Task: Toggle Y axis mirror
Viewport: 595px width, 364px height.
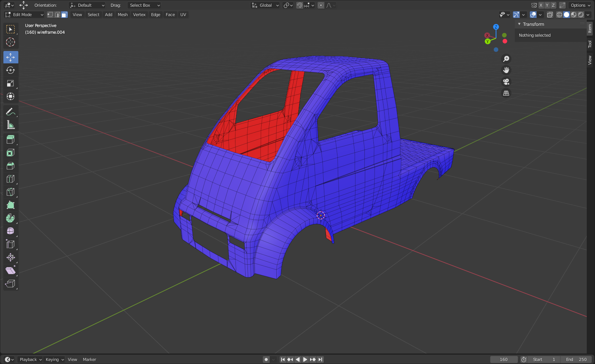Action: [x=547, y=5]
